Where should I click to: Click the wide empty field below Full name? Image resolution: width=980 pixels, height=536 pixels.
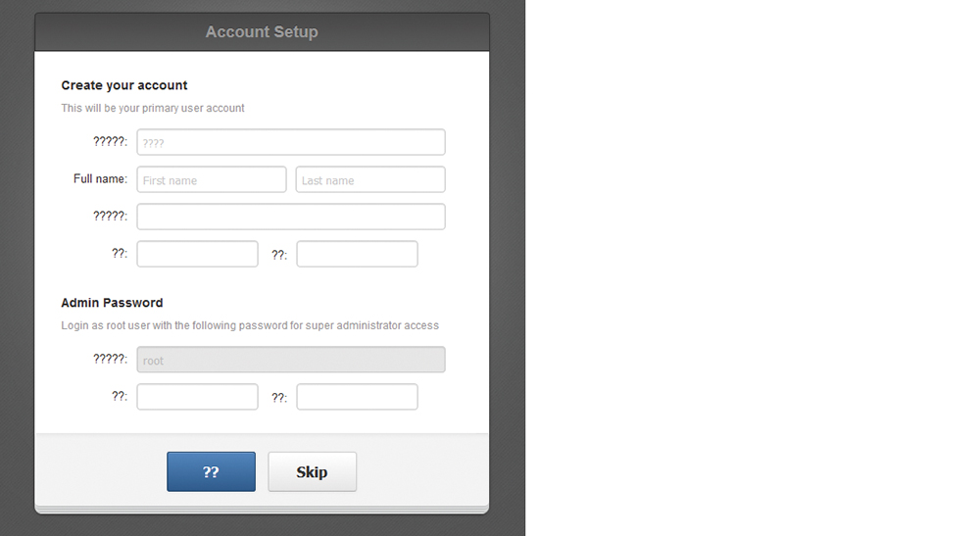[291, 217]
